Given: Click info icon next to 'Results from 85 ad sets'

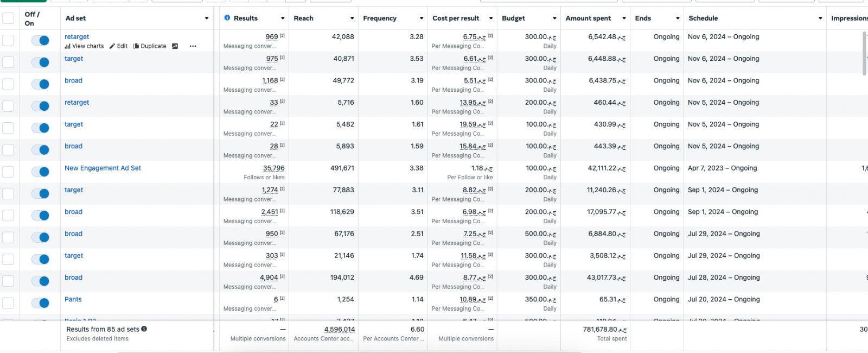Looking at the screenshot, I should pyautogui.click(x=144, y=329).
